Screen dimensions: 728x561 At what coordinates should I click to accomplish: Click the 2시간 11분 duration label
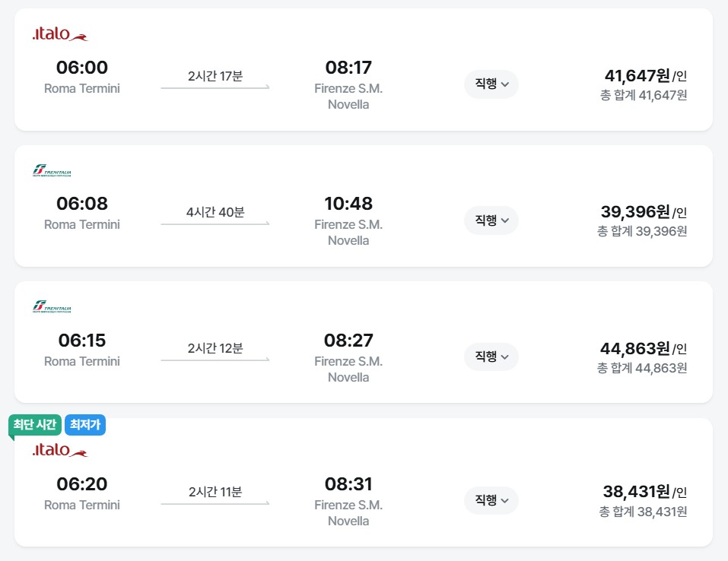(215, 491)
